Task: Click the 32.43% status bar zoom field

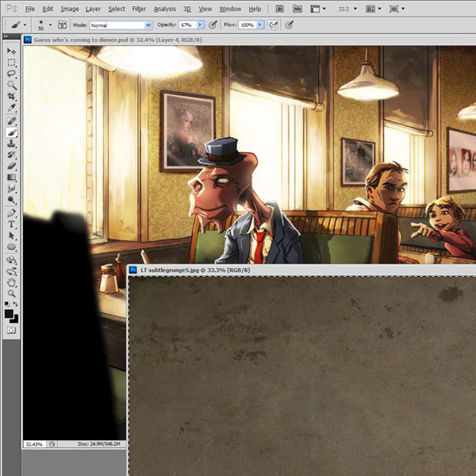Action: [x=34, y=444]
